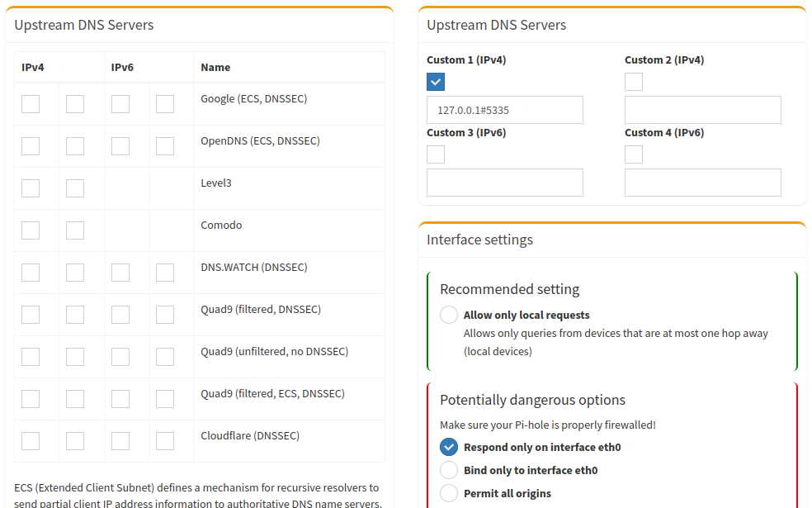Tick the first IPv4 checkbox for Comodo
812x508 pixels.
point(31,230)
